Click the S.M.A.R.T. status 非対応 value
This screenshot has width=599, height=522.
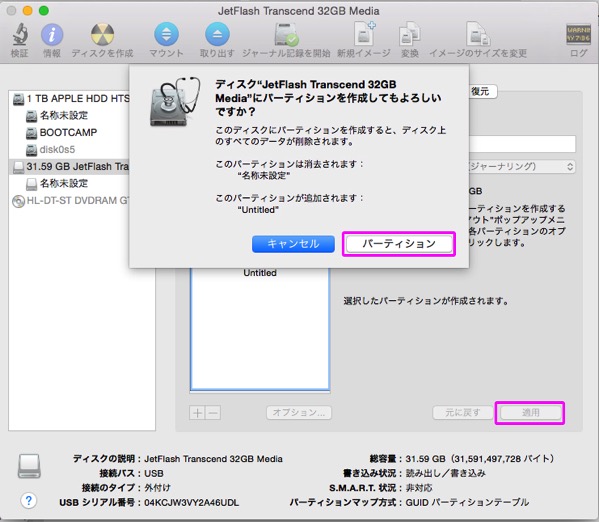(x=419, y=488)
